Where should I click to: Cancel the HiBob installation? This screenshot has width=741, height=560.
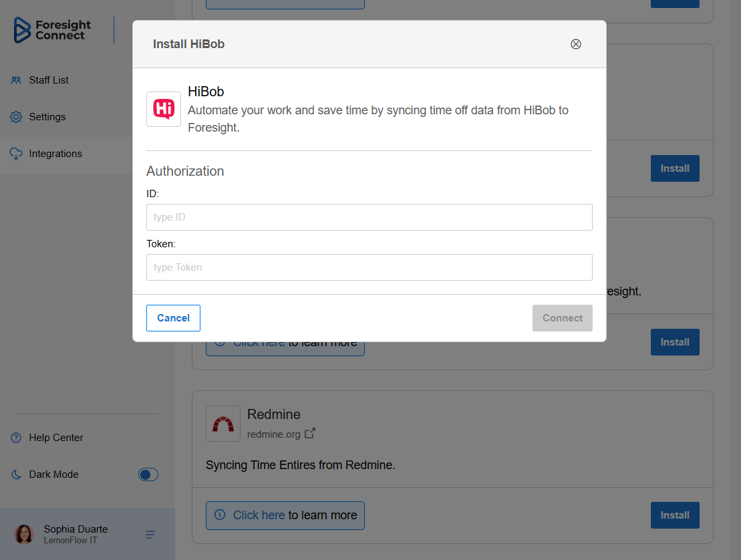(173, 318)
